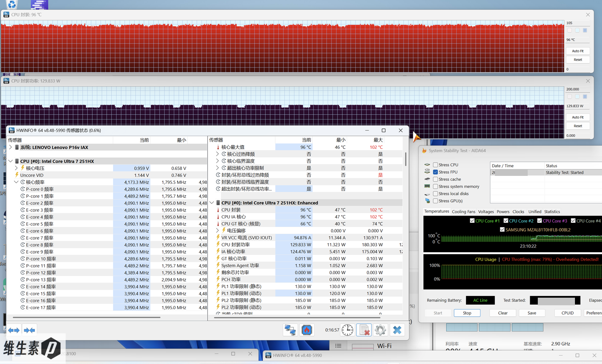The width and height of the screenshot is (602, 364).
Task: Select the P-core 0 频率 row
Action: 107,189
